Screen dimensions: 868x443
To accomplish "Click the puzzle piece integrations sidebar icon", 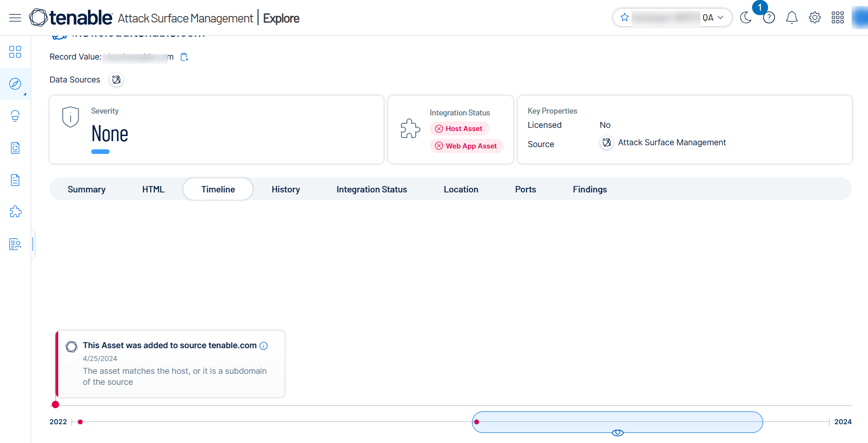I will coord(15,212).
